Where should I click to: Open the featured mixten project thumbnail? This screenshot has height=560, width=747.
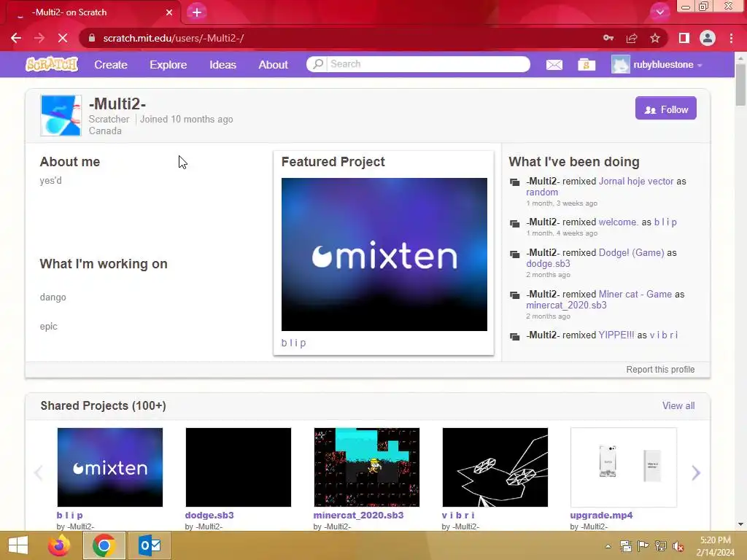click(384, 254)
